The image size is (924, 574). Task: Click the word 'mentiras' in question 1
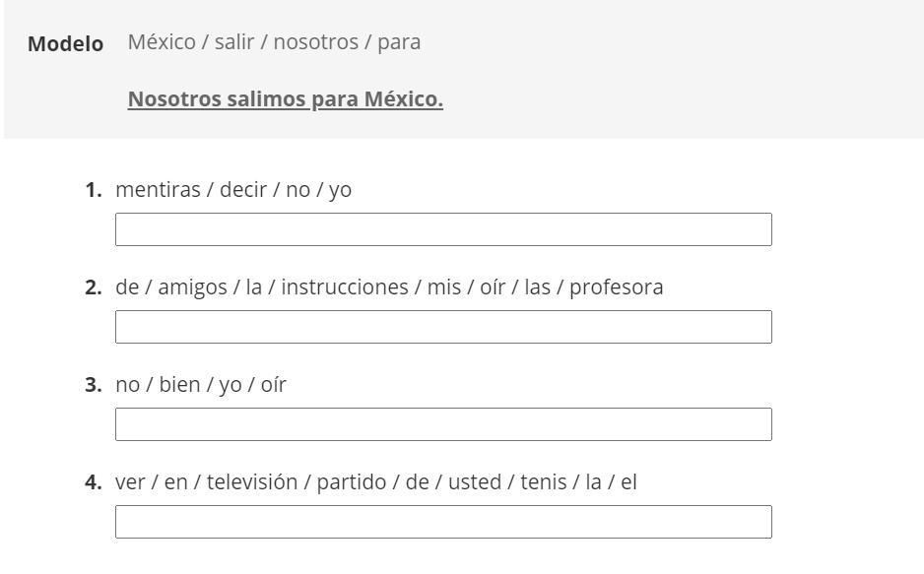[x=158, y=190]
